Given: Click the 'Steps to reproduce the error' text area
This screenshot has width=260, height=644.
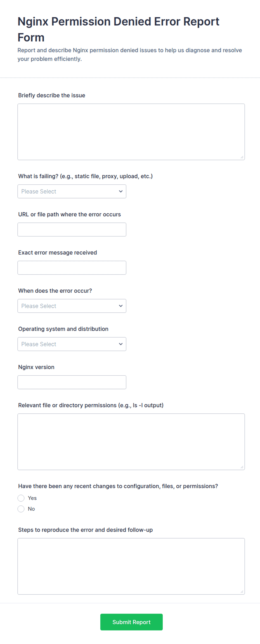Looking at the screenshot, I should coord(131,566).
